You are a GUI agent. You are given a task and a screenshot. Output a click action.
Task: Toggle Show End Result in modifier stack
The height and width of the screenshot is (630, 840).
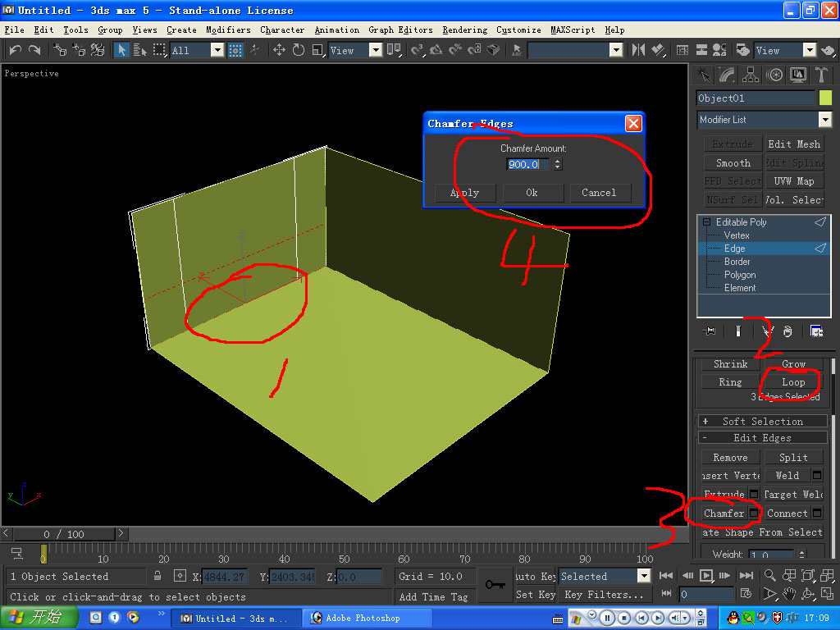738,331
